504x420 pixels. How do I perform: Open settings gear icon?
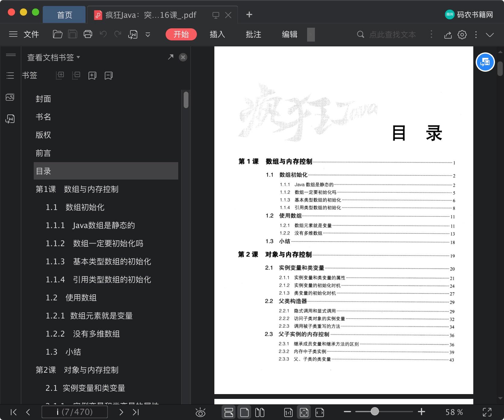[462, 35]
